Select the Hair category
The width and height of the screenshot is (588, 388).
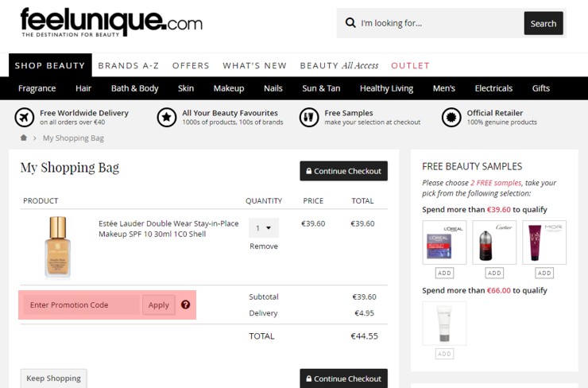coord(83,88)
